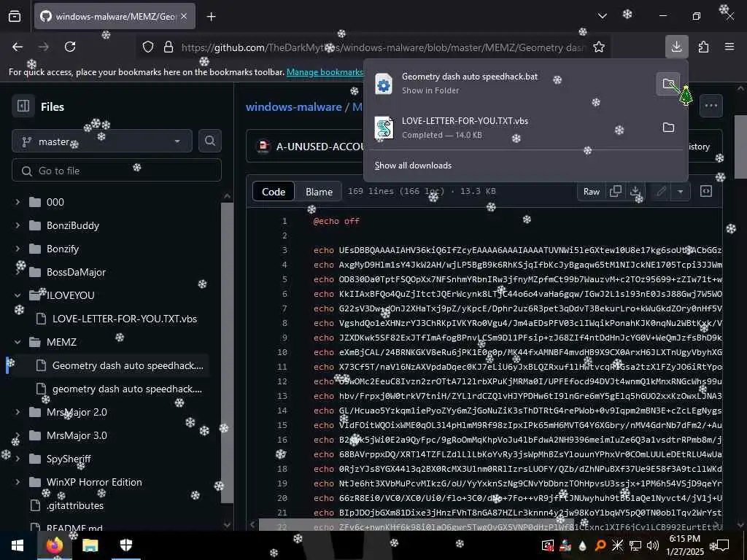Open File Explorer from taskbar

pos(90,545)
